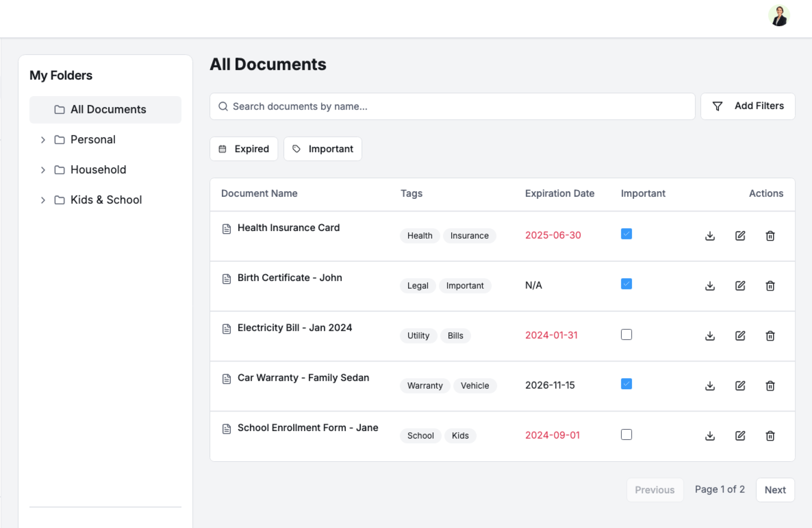Delete the School Enrollment Form - Jane

point(770,435)
